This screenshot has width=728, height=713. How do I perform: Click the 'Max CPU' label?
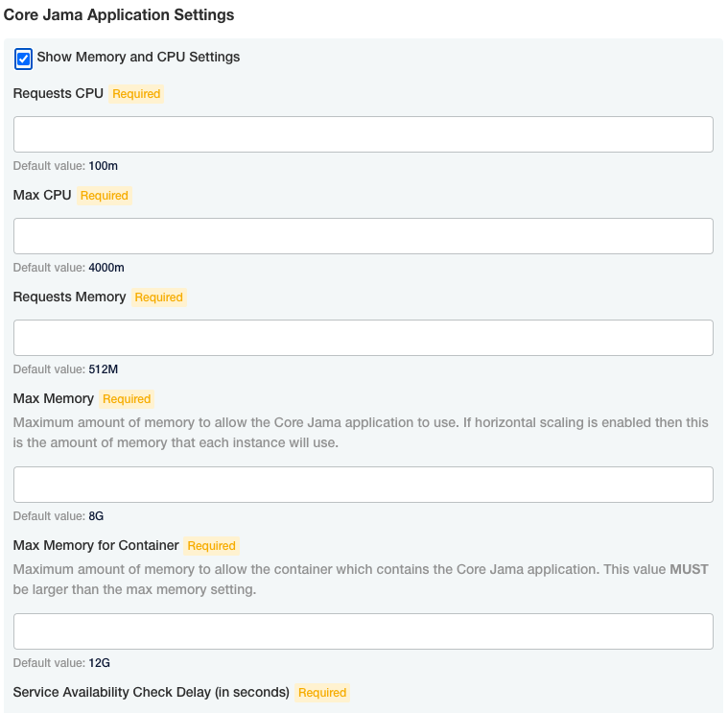(42, 195)
